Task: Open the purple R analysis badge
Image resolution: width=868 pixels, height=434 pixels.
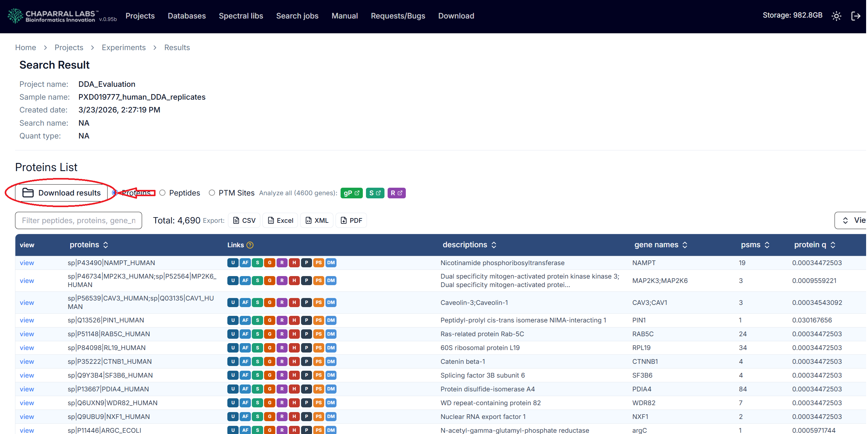Action: pyautogui.click(x=396, y=193)
